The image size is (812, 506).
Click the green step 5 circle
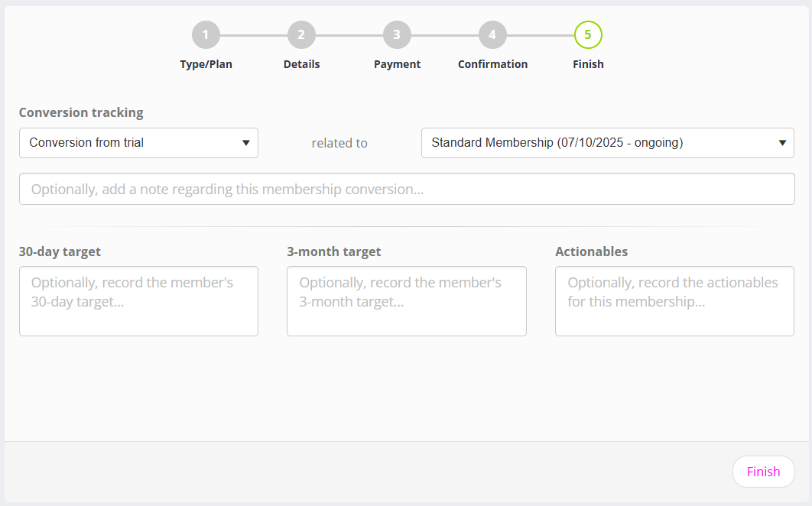(588, 34)
